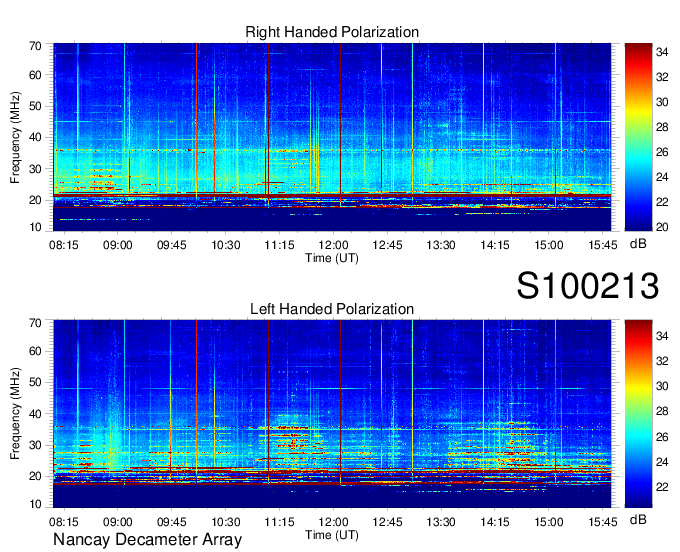
Task: Click the 11:15 tick of Left Handed plot
Action: pos(279,522)
